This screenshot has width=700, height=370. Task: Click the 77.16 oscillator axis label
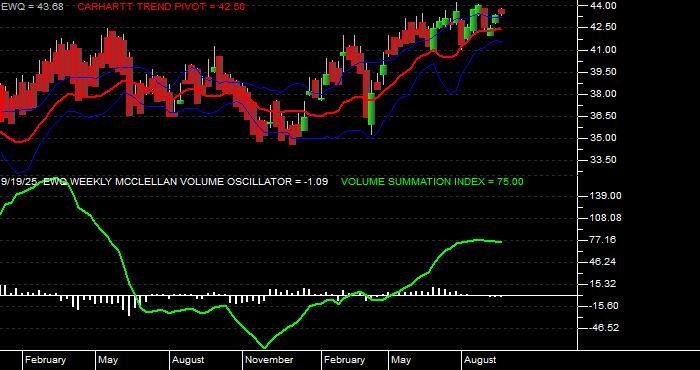(603, 240)
